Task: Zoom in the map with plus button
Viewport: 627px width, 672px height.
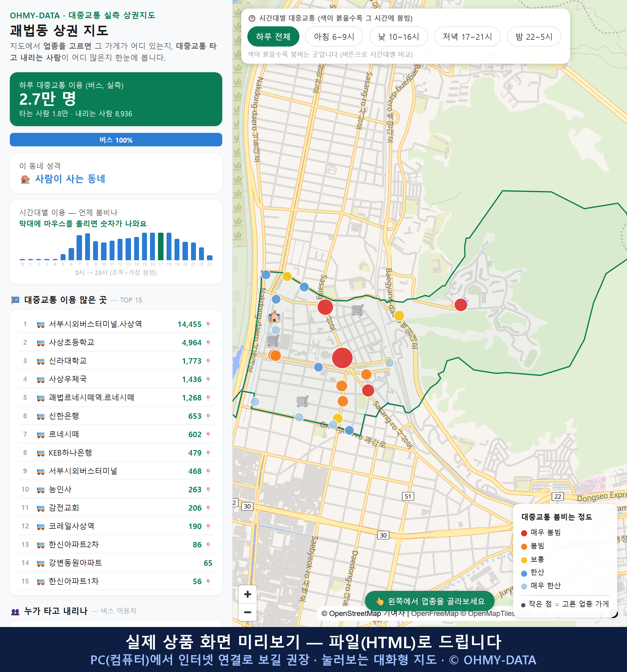Action: pos(247,594)
